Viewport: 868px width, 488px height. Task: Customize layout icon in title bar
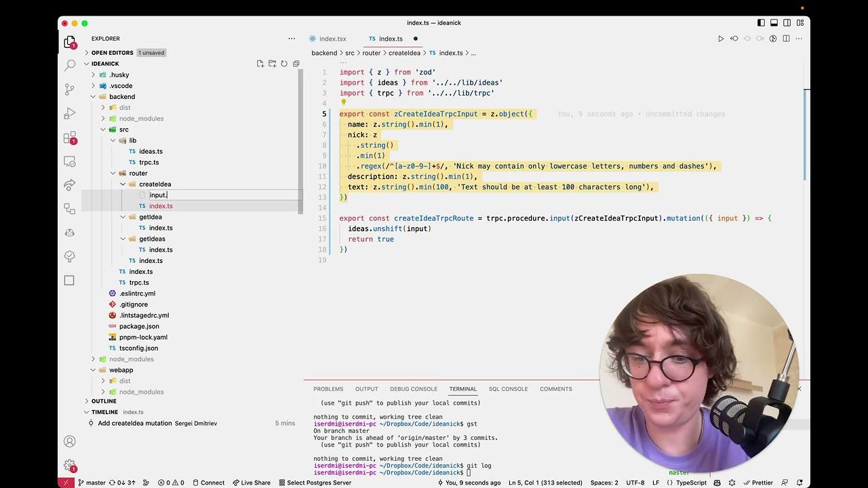tap(800, 23)
